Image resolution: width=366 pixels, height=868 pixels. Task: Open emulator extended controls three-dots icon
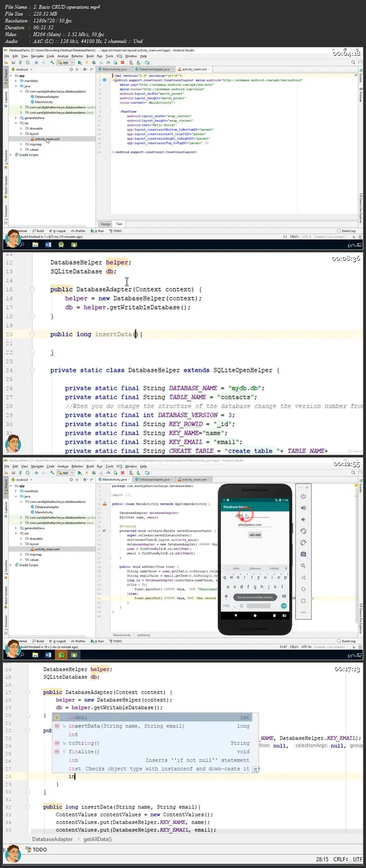pos(303,612)
